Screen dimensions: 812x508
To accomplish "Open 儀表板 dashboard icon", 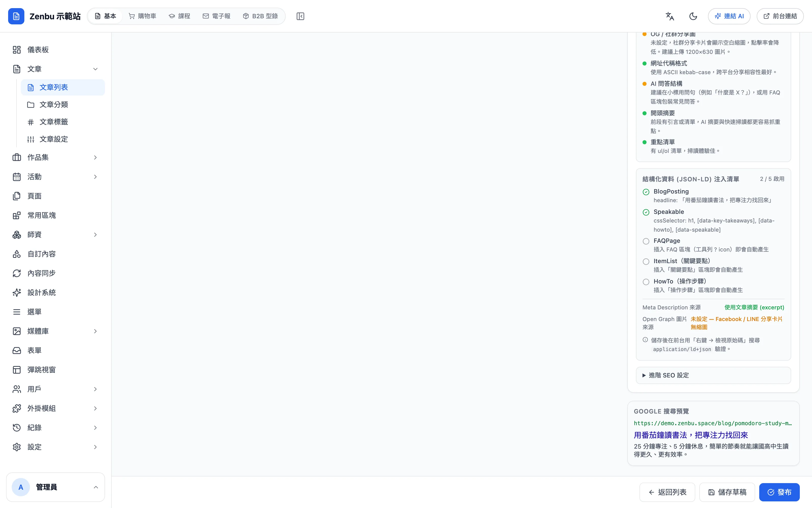I will click(x=17, y=50).
